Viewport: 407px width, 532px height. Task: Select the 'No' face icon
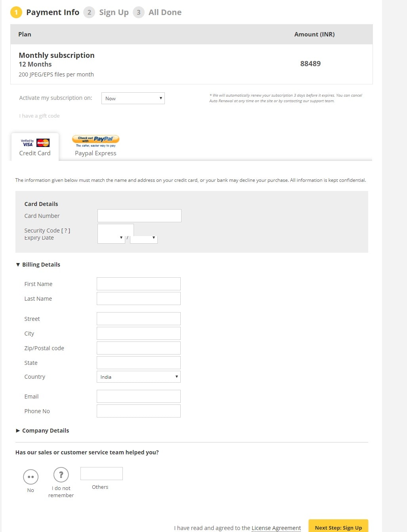(x=31, y=477)
